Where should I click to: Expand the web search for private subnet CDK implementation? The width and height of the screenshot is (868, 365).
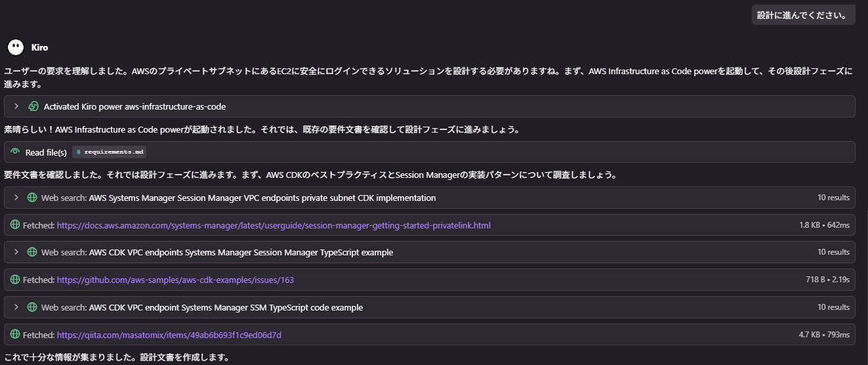coord(16,198)
